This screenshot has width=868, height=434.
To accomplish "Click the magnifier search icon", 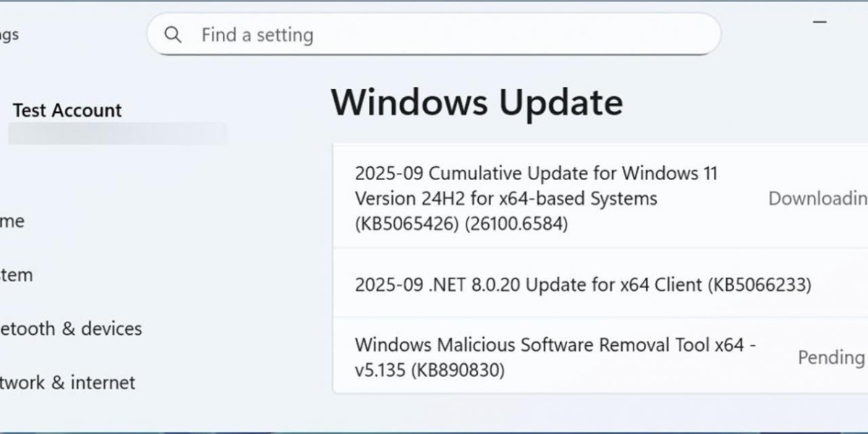I will 173,35.
